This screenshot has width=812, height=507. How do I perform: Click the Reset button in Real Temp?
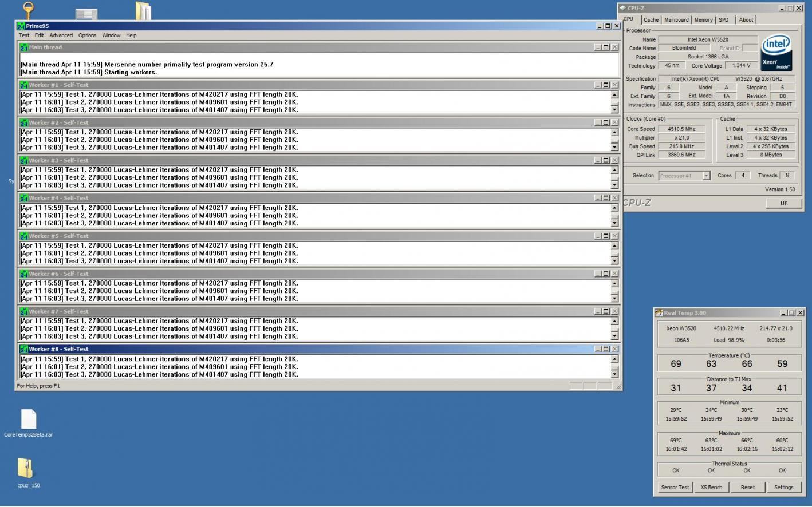pos(747,488)
